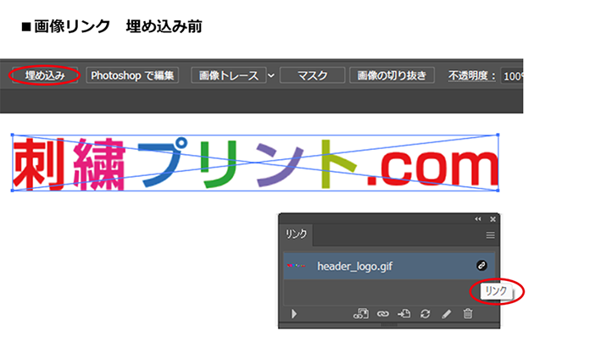Click the Update Link refresh icon
Screen dimensions: 601x364
[x=425, y=314]
